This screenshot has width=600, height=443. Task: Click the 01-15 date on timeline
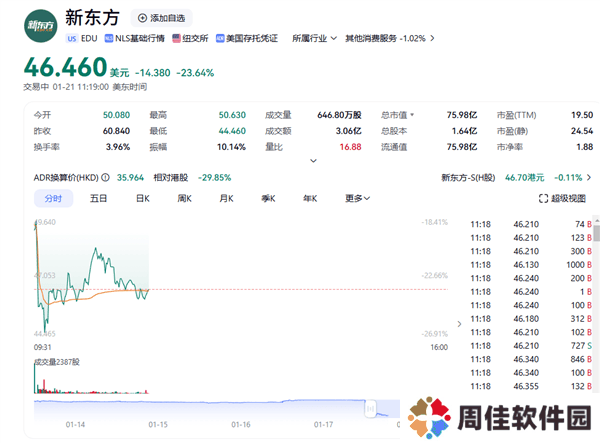click(x=158, y=425)
